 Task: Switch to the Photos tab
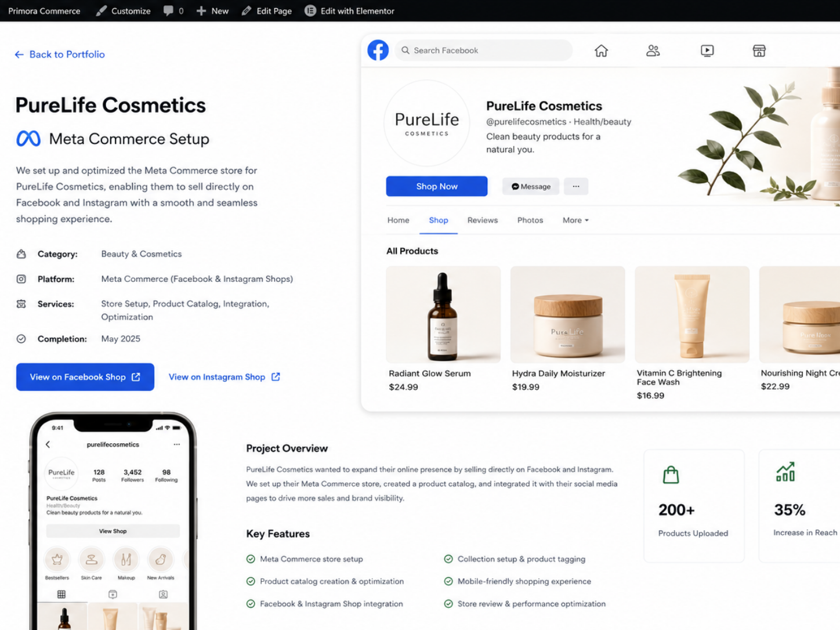530,220
